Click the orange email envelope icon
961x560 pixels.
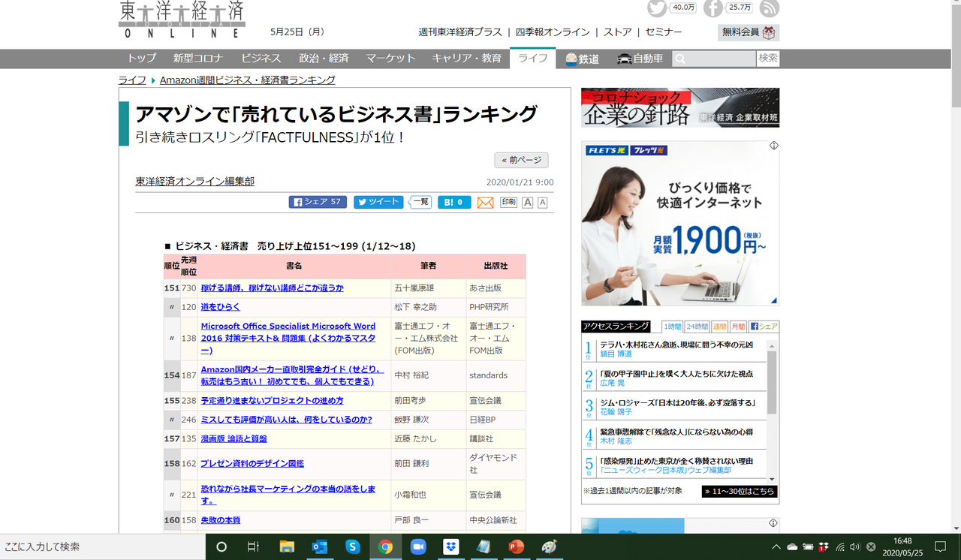point(486,203)
